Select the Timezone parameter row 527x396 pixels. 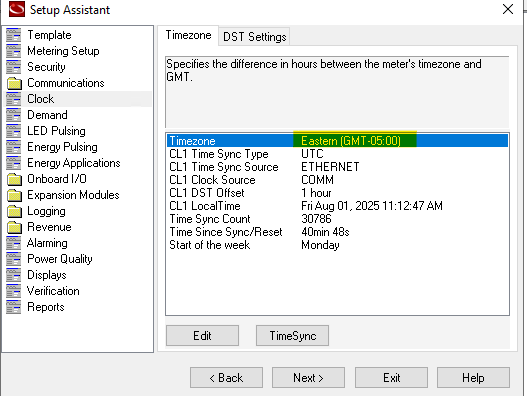click(x=337, y=141)
